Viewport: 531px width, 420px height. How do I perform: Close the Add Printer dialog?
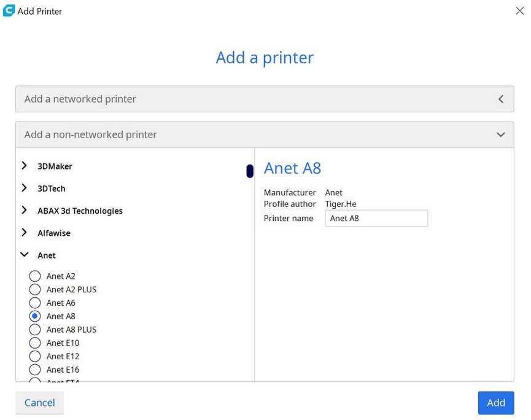point(519,11)
